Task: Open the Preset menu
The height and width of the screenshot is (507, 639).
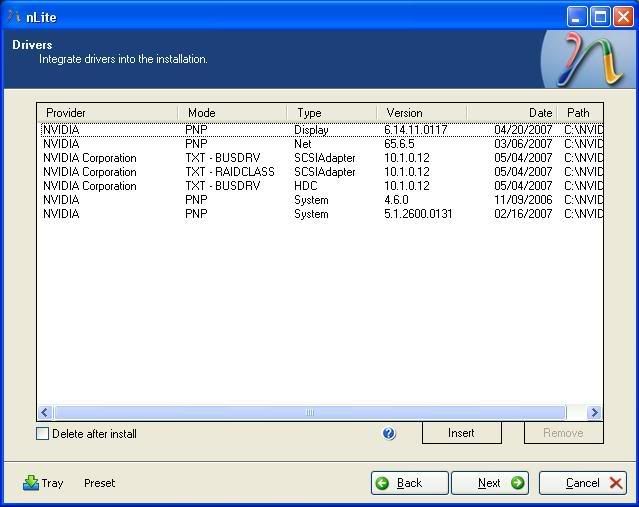Action: tap(99, 483)
